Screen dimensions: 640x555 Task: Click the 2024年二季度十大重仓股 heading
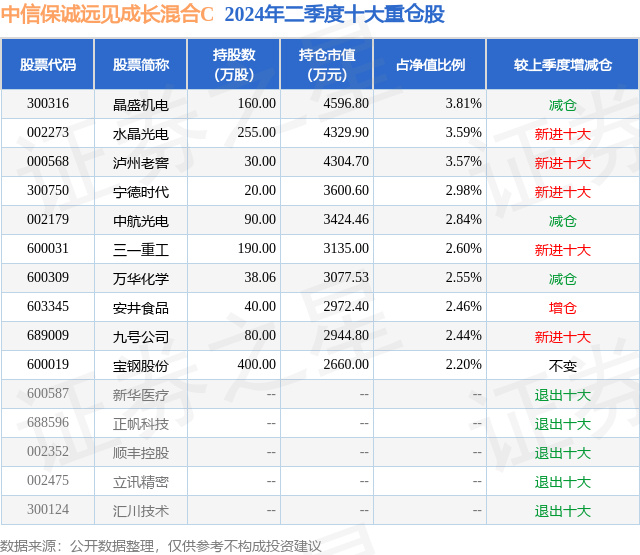[334, 14]
